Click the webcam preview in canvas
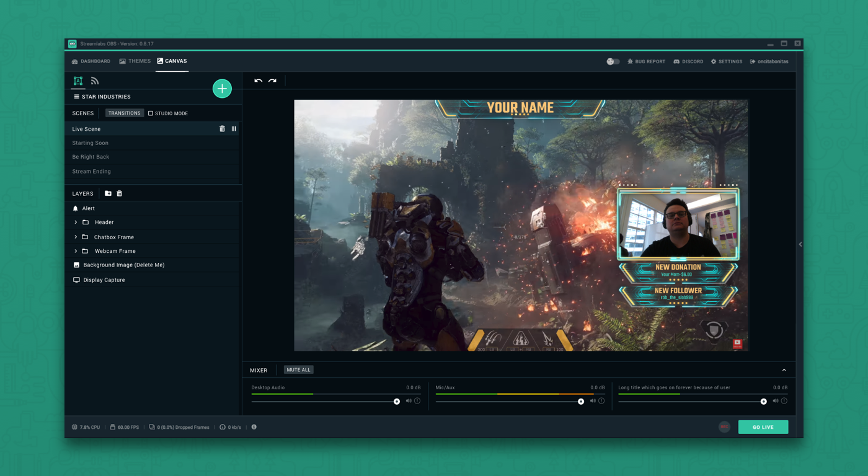Screen dimensions: 868x476 click(678, 224)
